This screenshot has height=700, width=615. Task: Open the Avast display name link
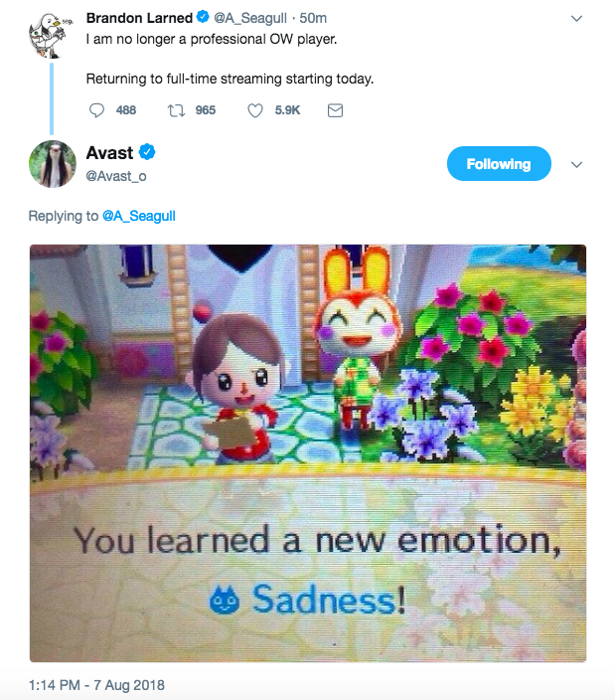click(x=109, y=152)
